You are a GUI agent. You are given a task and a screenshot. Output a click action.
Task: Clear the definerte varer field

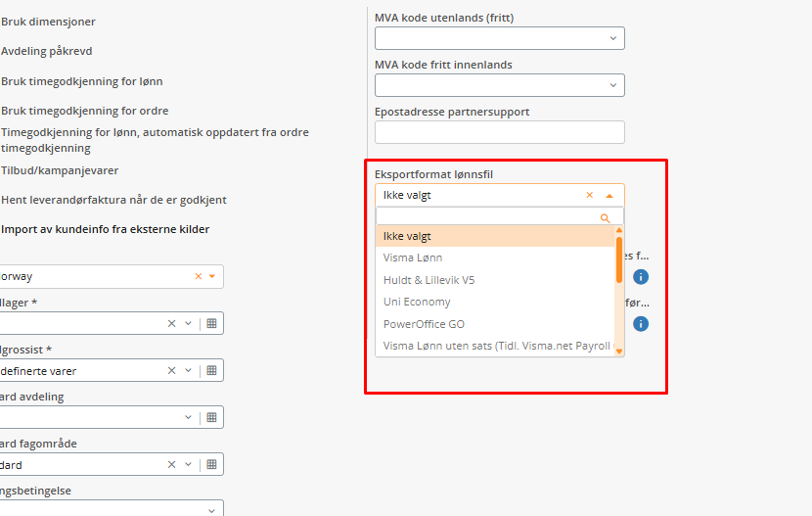(x=171, y=370)
